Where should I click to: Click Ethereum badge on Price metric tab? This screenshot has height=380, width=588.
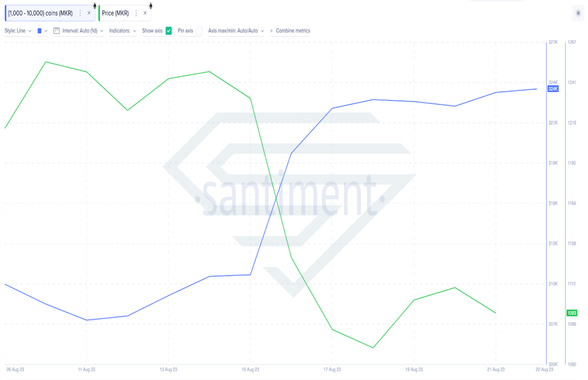pyautogui.click(x=151, y=5)
